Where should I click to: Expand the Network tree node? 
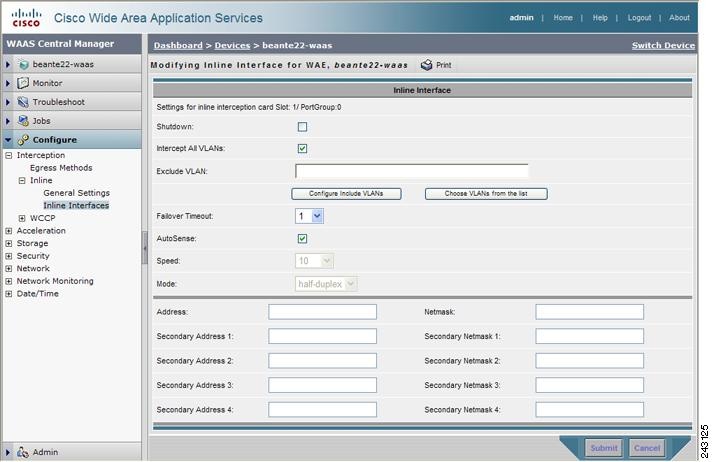tap(9, 268)
